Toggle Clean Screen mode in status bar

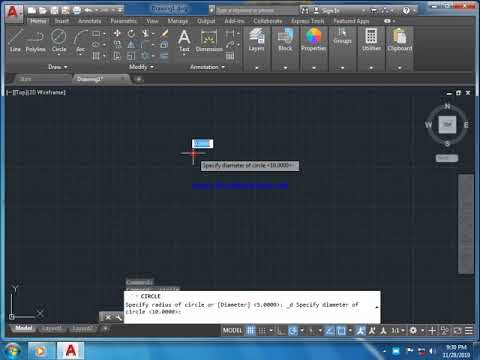[x=457, y=331]
